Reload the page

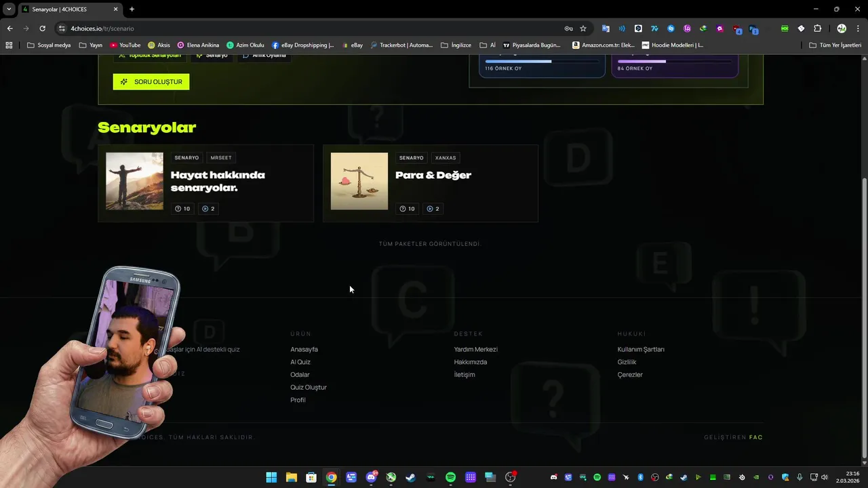point(42,28)
